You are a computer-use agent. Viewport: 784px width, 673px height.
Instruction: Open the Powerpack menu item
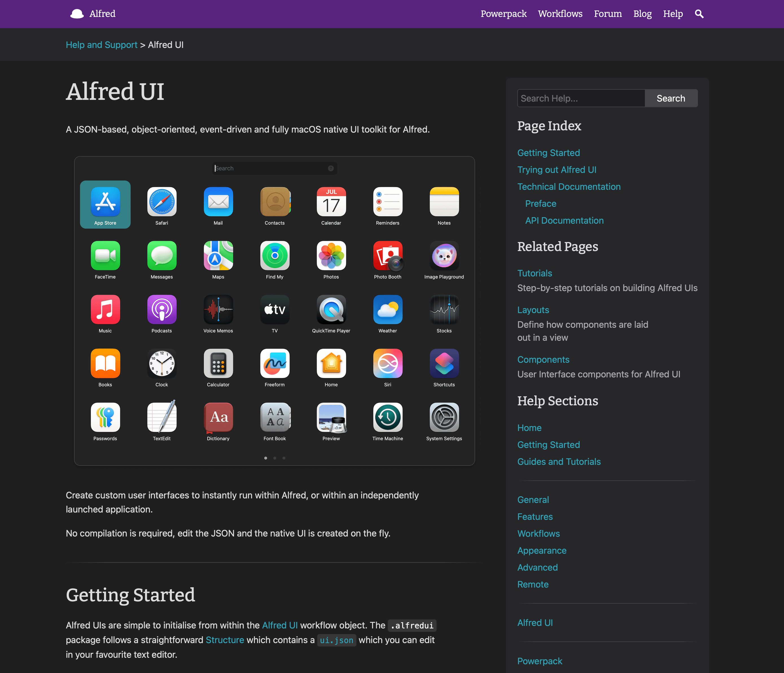pyautogui.click(x=503, y=14)
